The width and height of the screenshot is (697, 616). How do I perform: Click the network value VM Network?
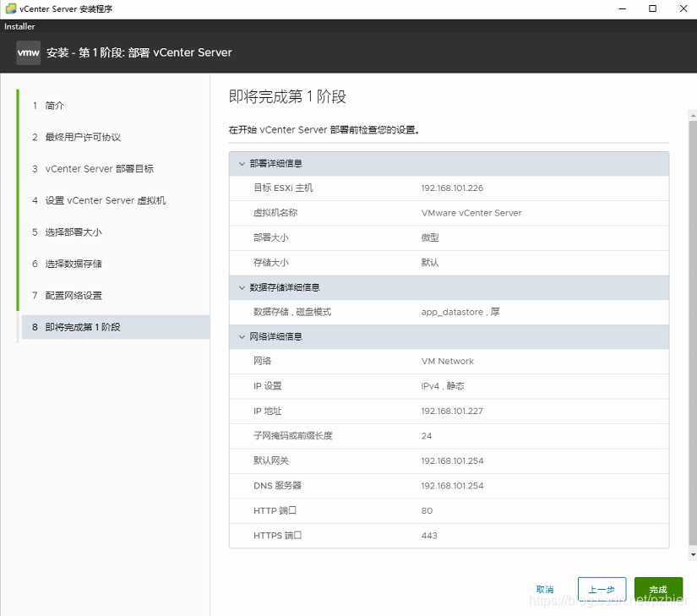point(447,362)
